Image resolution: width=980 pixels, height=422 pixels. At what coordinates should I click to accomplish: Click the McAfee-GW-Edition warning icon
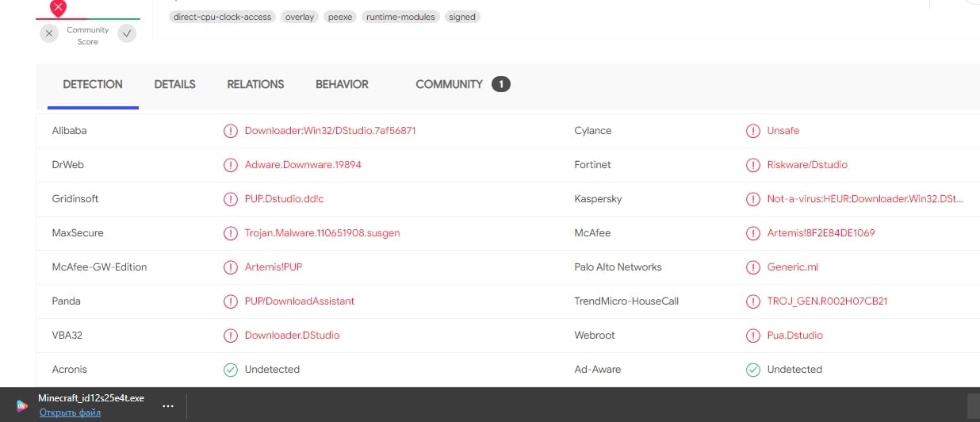click(x=231, y=267)
